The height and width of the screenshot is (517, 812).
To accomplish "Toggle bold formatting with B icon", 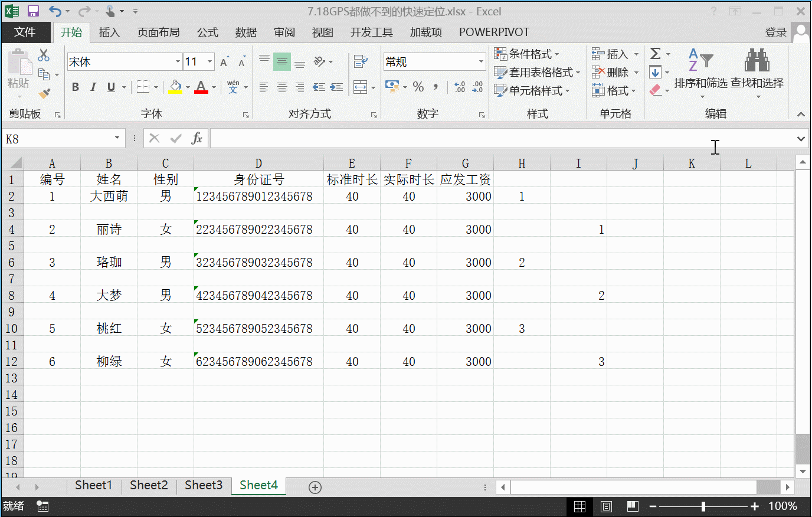I will [75, 86].
